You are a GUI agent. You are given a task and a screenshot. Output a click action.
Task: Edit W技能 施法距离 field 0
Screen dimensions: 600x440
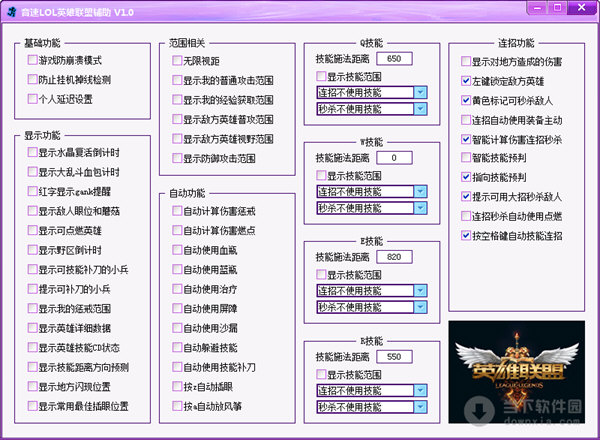394,158
